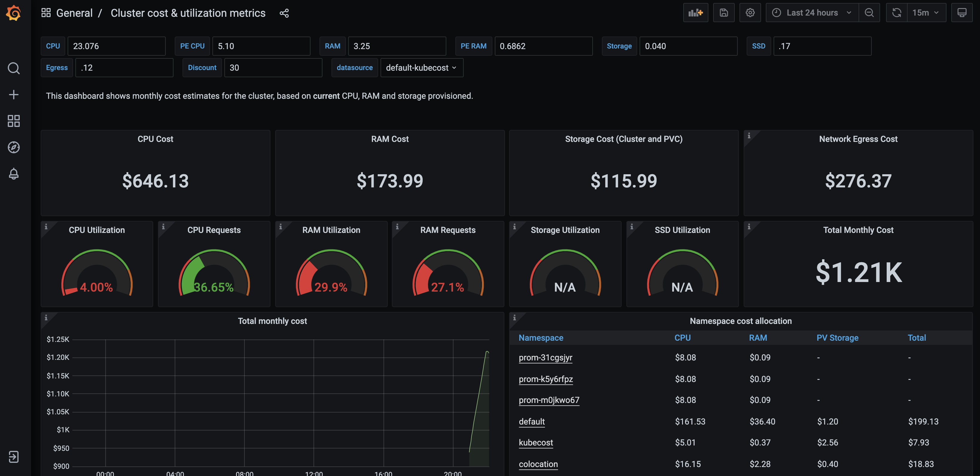The image size is (980, 476).
Task: Open the Dashboards browse icon
Action: (x=14, y=121)
